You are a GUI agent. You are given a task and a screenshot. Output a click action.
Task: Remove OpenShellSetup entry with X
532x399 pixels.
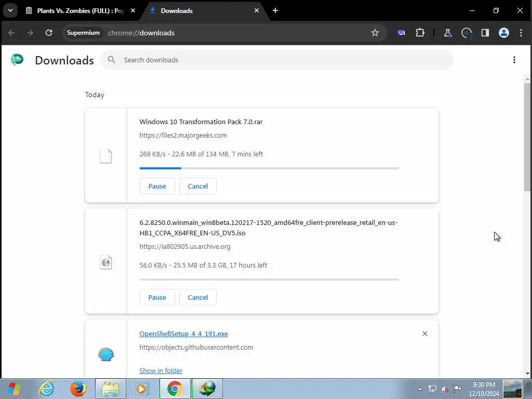[425, 334]
